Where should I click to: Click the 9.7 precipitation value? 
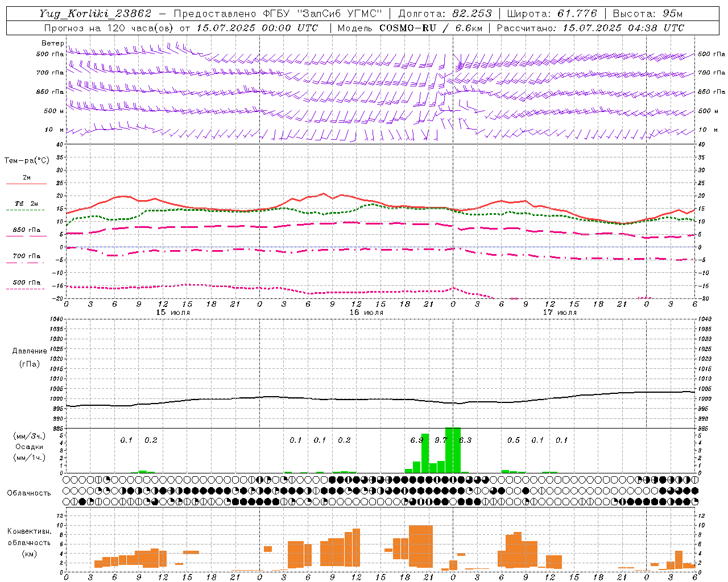coord(441,440)
